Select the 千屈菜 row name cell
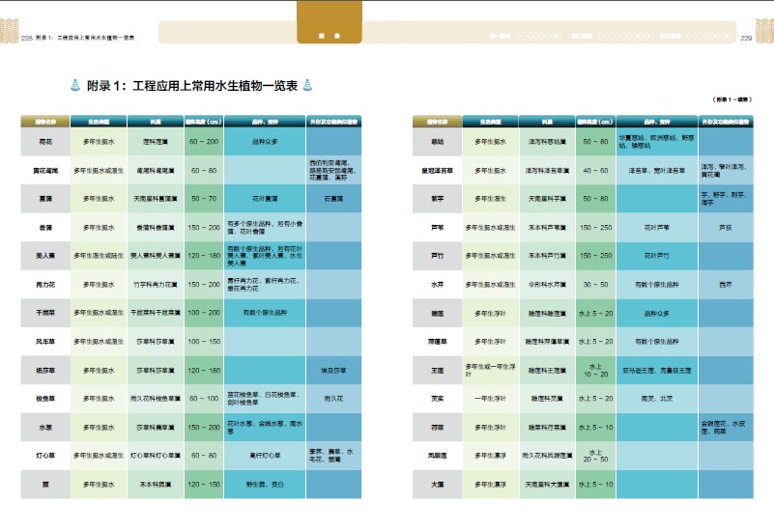 pyautogui.click(x=45, y=313)
